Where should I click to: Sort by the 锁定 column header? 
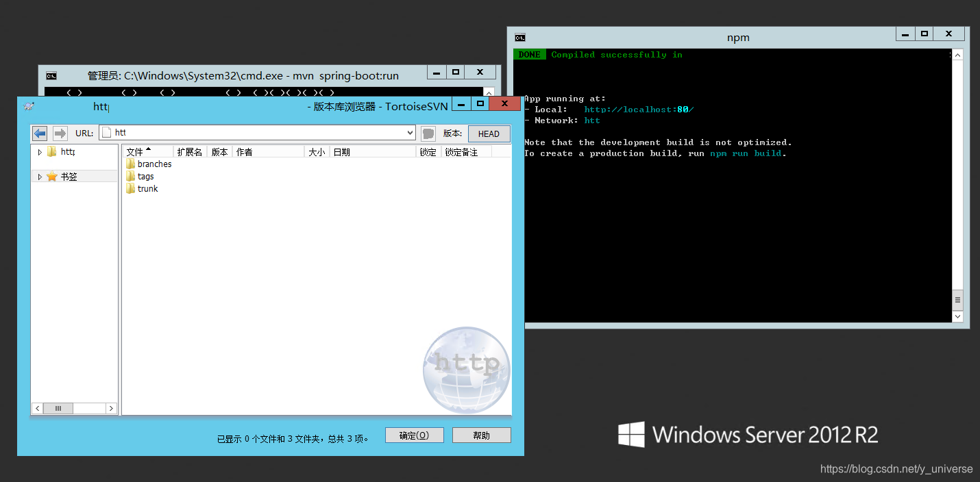click(428, 152)
